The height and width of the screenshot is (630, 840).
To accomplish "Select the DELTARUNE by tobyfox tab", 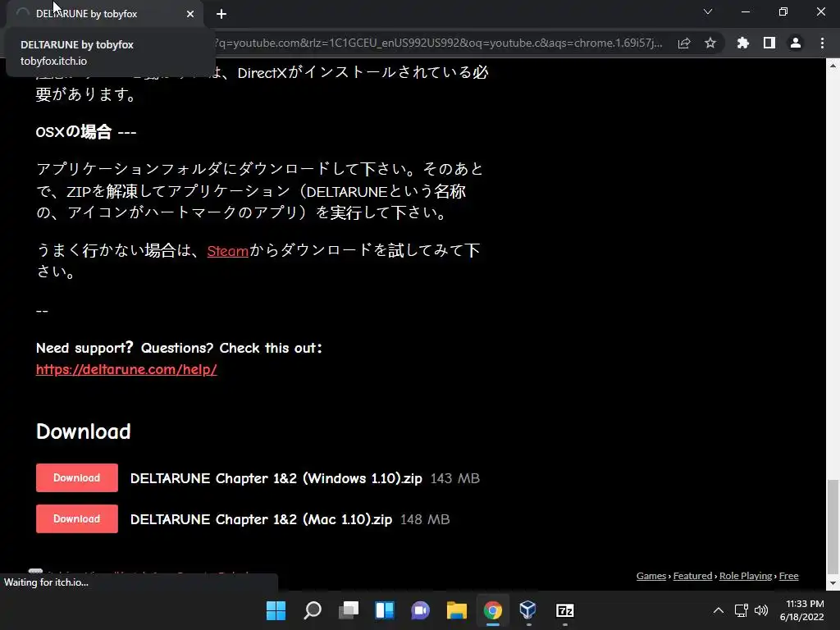I will coord(104,14).
